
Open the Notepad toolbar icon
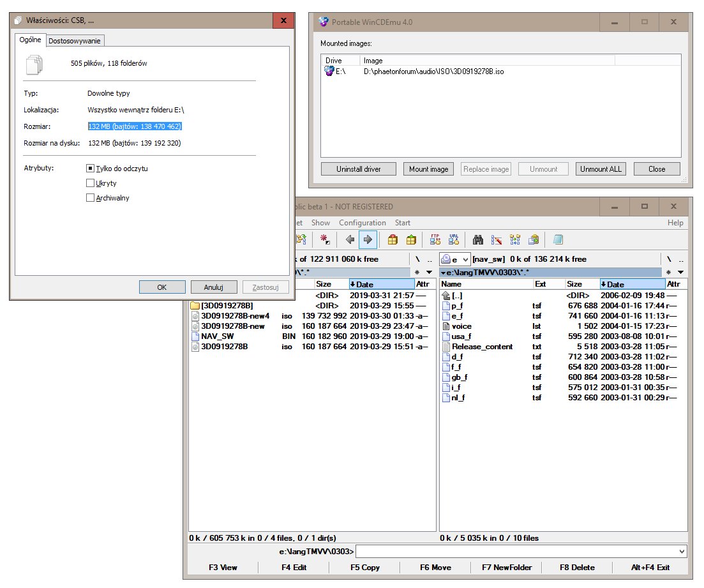[x=558, y=239]
